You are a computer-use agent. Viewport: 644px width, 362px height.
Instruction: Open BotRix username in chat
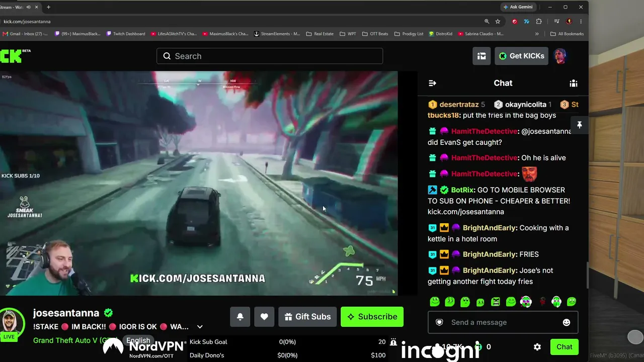pos(463,190)
